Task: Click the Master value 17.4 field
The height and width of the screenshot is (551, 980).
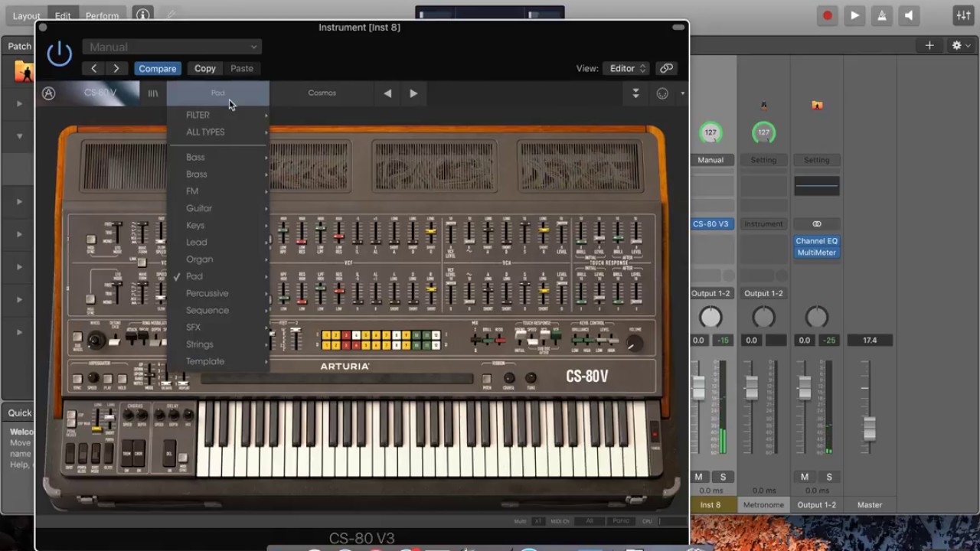Action: coord(870,341)
